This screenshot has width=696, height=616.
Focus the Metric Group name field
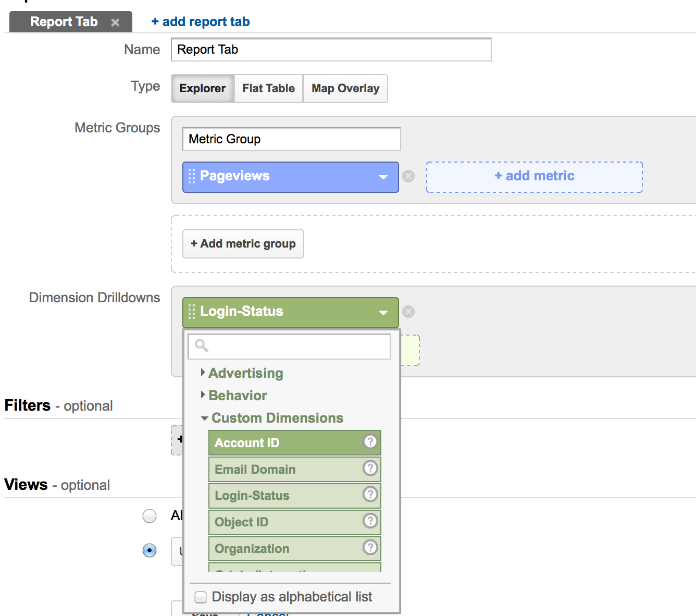point(292,139)
